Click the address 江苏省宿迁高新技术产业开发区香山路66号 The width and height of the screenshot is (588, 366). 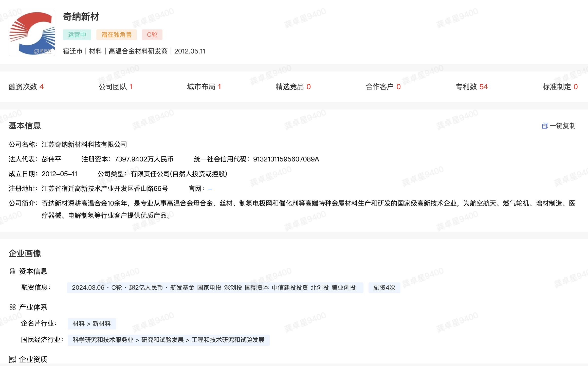click(x=105, y=189)
